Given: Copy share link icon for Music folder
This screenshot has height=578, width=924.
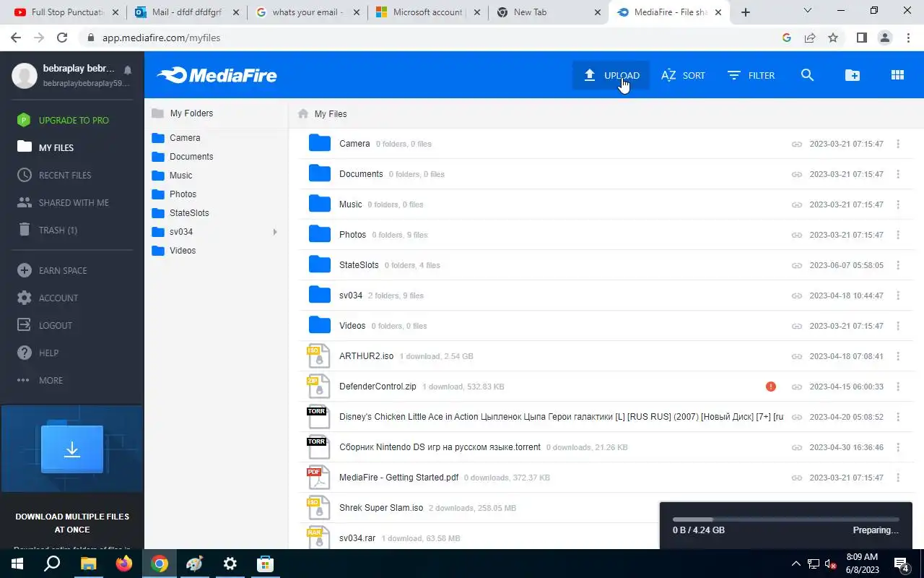Looking at the screenshot, I should click(797, 204).
